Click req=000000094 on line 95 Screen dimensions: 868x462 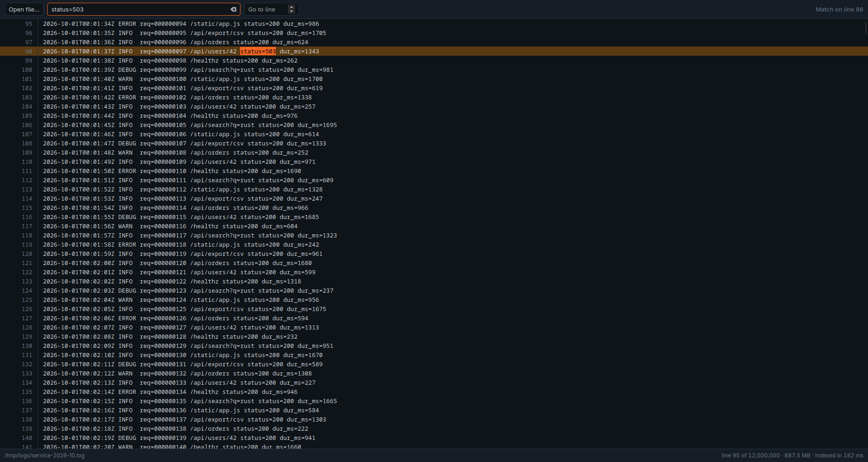[x=163, y=24]
